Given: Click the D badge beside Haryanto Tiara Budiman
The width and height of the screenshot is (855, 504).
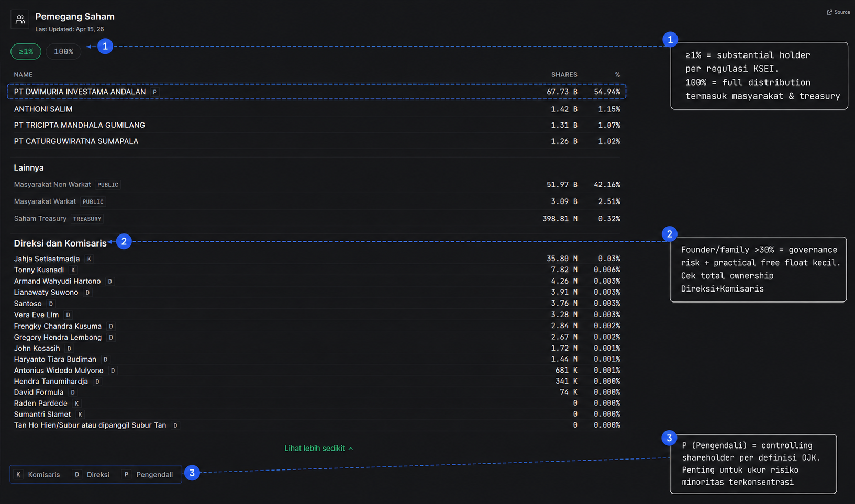Looking at the screenshot, I should [106, 360].
